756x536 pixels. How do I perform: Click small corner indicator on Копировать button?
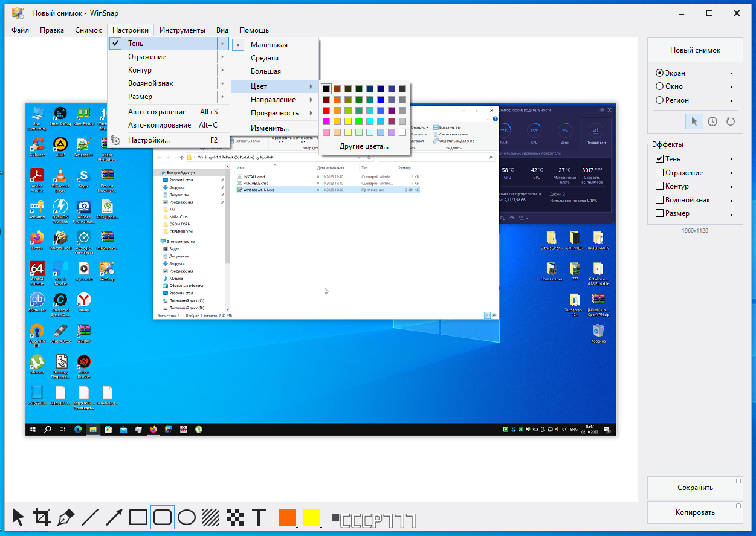coord(738,506)
